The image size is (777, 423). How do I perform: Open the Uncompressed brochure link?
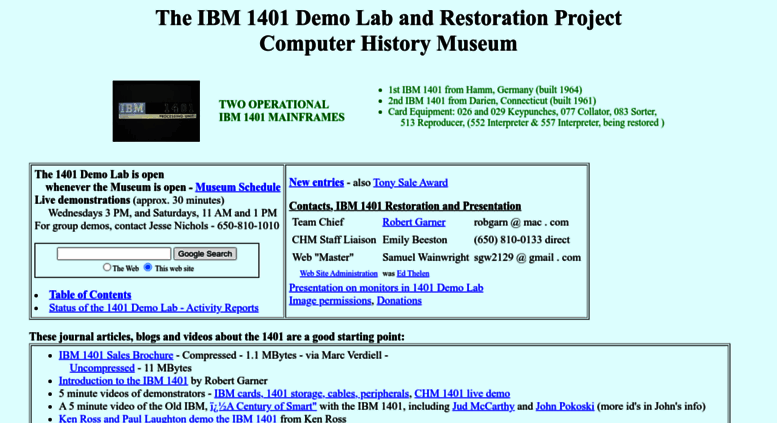(102, 368)
